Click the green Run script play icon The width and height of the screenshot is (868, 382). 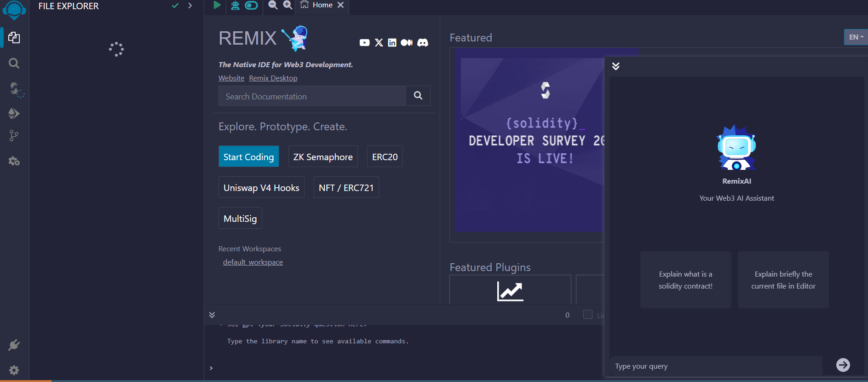(217, 5)
